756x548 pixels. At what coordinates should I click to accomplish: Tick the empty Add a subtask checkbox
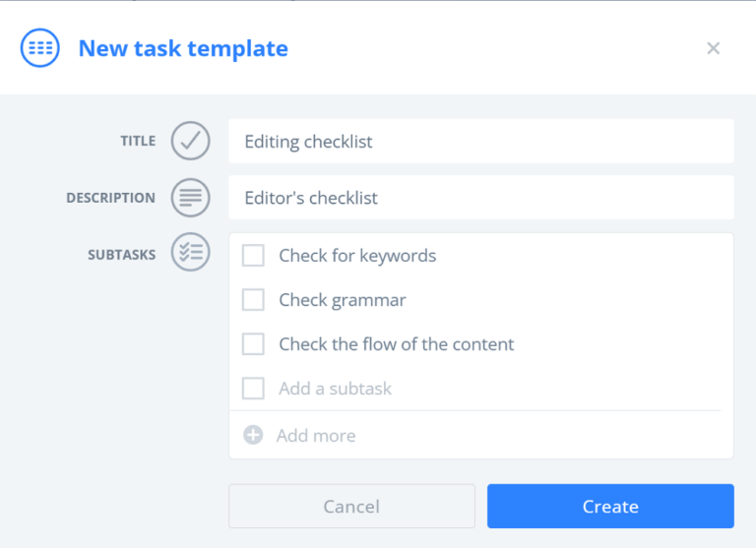pyautogui.click(x=253, y=389)
